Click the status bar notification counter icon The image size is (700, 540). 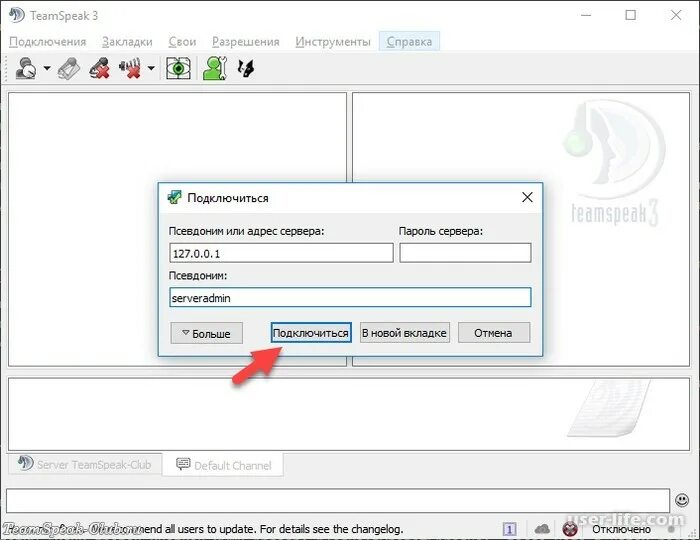point(509,529)
